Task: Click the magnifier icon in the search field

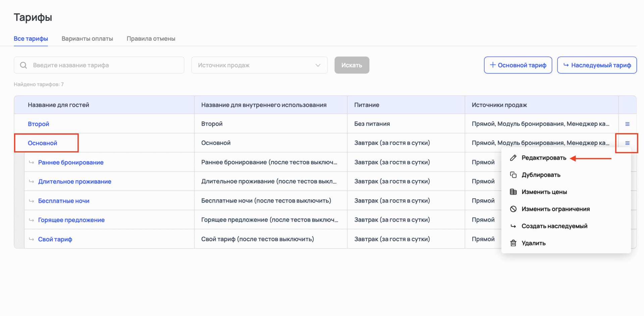Action: coord(23,65)
